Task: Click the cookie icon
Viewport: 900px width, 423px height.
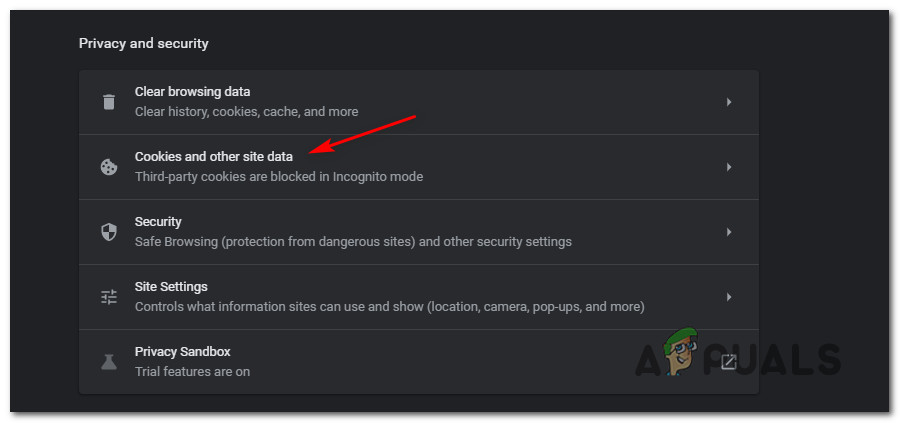Action: 109,167
